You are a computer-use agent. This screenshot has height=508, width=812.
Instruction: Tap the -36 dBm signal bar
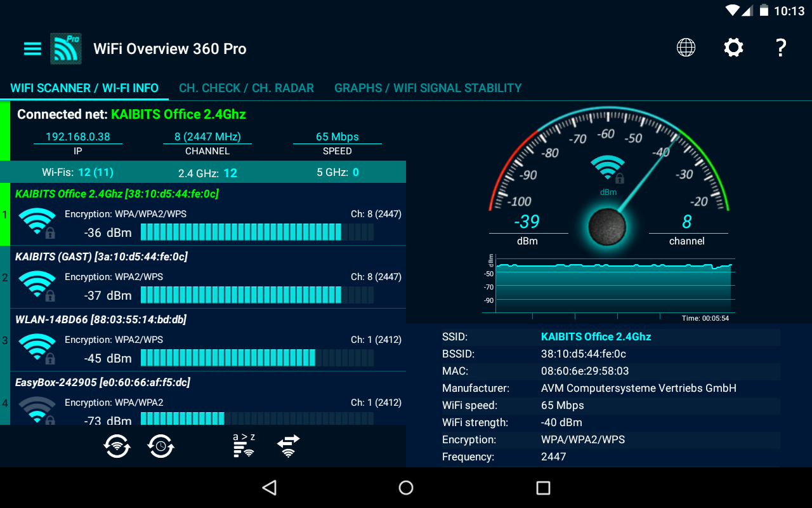tap(257, 232)
